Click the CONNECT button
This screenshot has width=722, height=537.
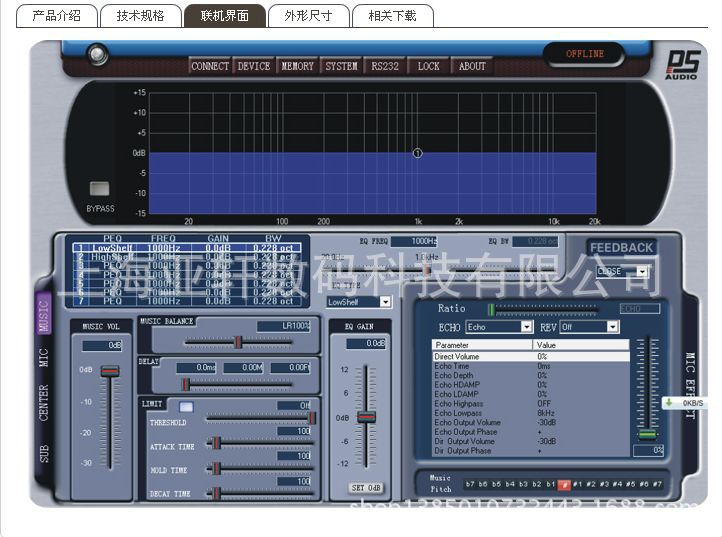coord(210,66)
